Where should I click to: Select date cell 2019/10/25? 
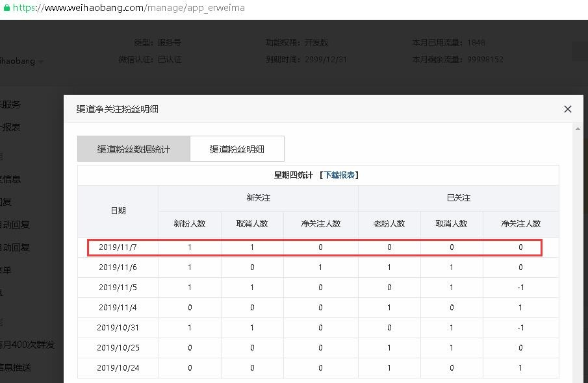pyautogui.click(x=118, y=348)
